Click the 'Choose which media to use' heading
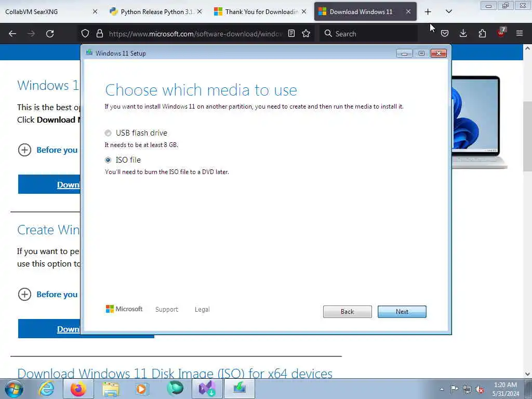Image resolution: width=532 pixels, height=399 pixels. click(x=201, y=90)
